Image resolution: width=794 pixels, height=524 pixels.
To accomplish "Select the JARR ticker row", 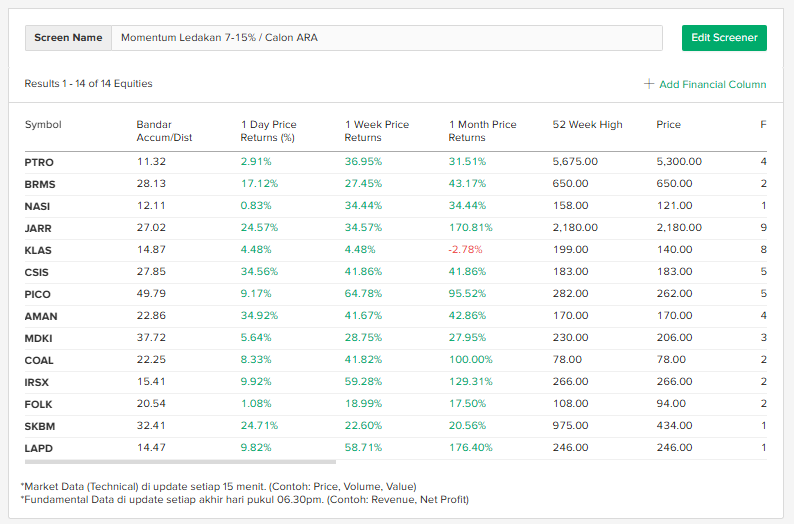I will (38, 228).
